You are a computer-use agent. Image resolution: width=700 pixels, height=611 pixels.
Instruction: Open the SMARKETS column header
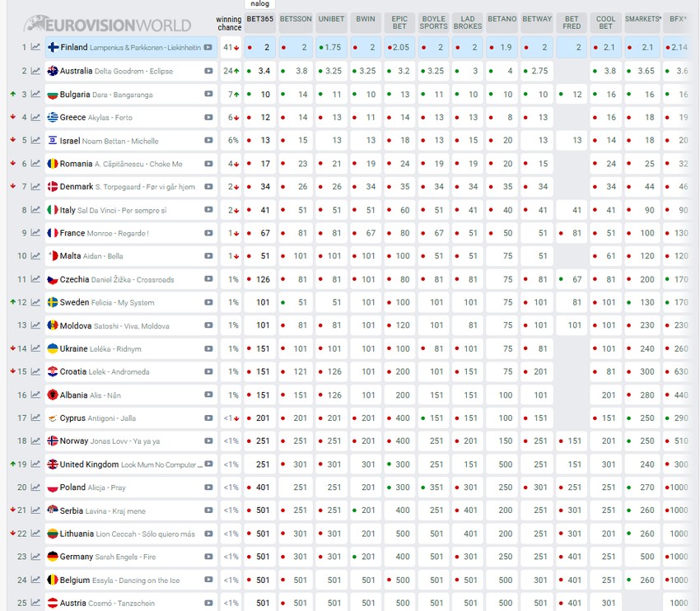coord(642,22)
